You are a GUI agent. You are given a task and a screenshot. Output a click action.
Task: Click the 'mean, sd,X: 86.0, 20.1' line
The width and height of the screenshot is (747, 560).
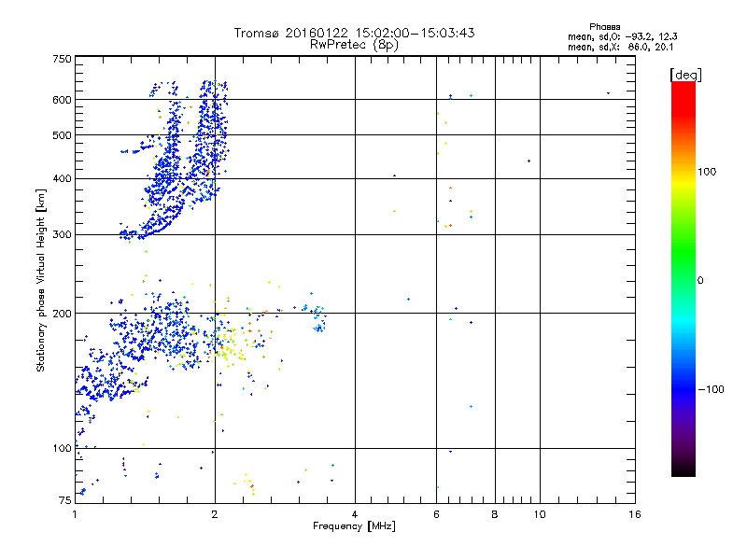620,47
